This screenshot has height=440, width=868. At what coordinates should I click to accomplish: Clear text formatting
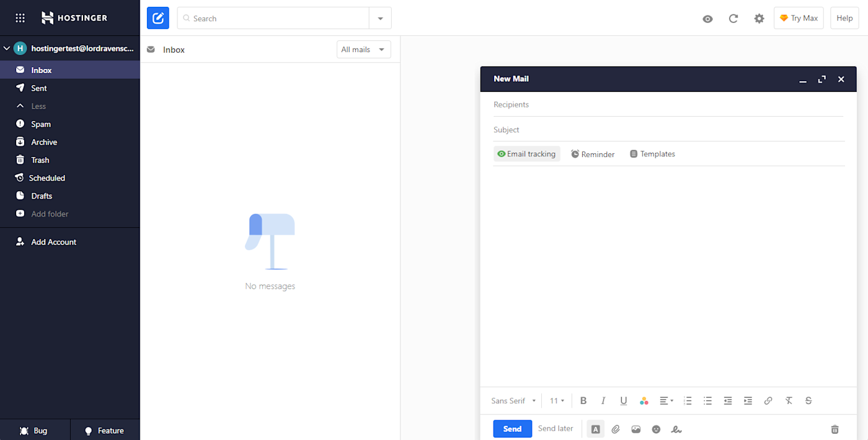tap(789, 401)
